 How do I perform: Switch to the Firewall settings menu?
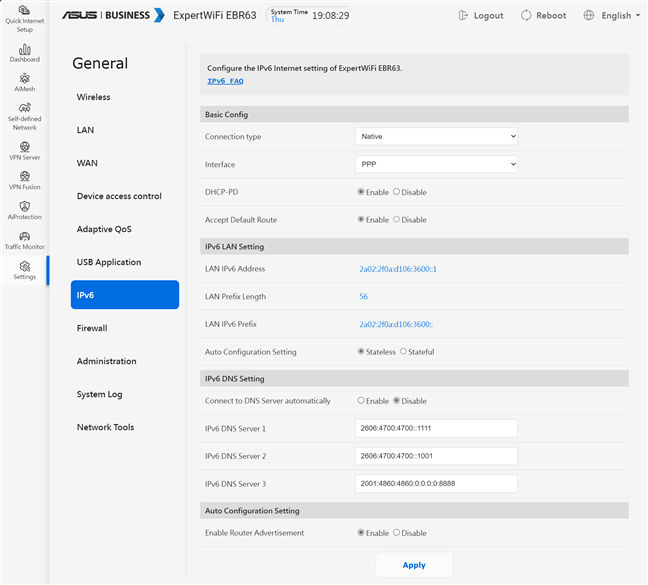pyautogui.click(x=92, y=328)
